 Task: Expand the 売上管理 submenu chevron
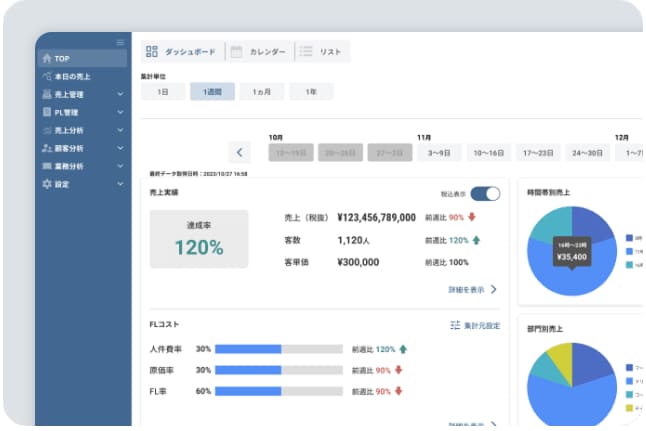tap(120, 94)
